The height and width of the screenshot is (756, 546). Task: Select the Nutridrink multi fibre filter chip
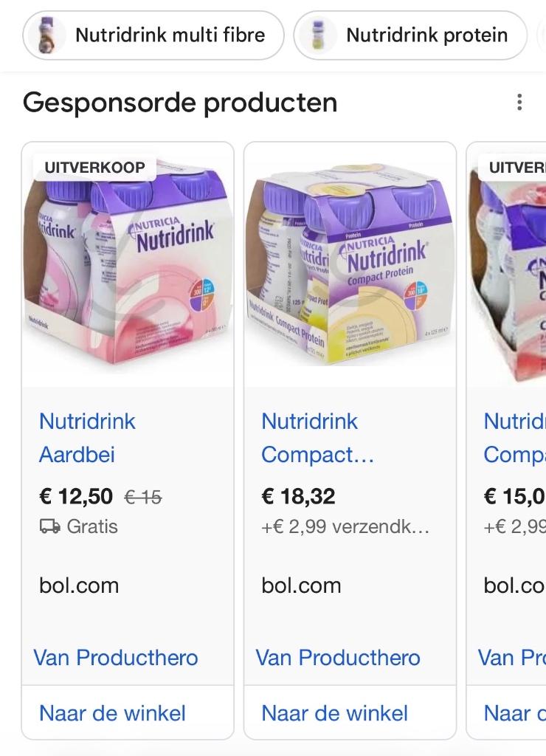[x=153, y=35]
